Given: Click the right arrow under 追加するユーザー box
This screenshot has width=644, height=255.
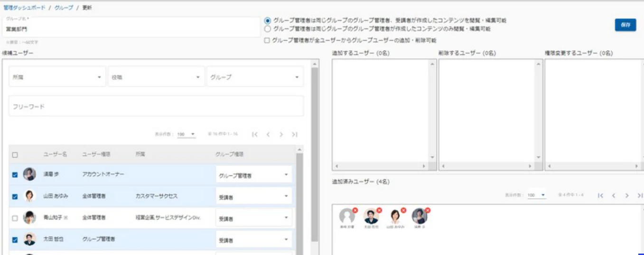Looking at the screenshot, I should tap(424, 167).
